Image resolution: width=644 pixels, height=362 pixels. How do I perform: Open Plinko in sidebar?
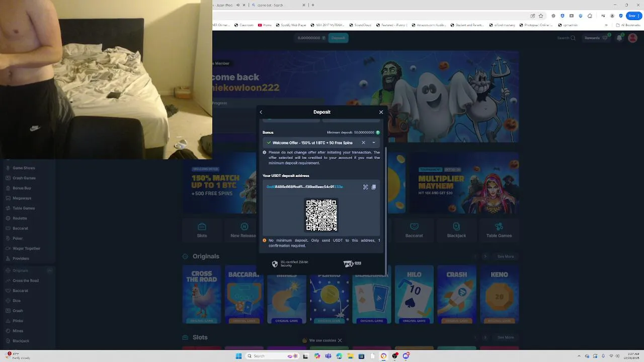tap(18, 321)
